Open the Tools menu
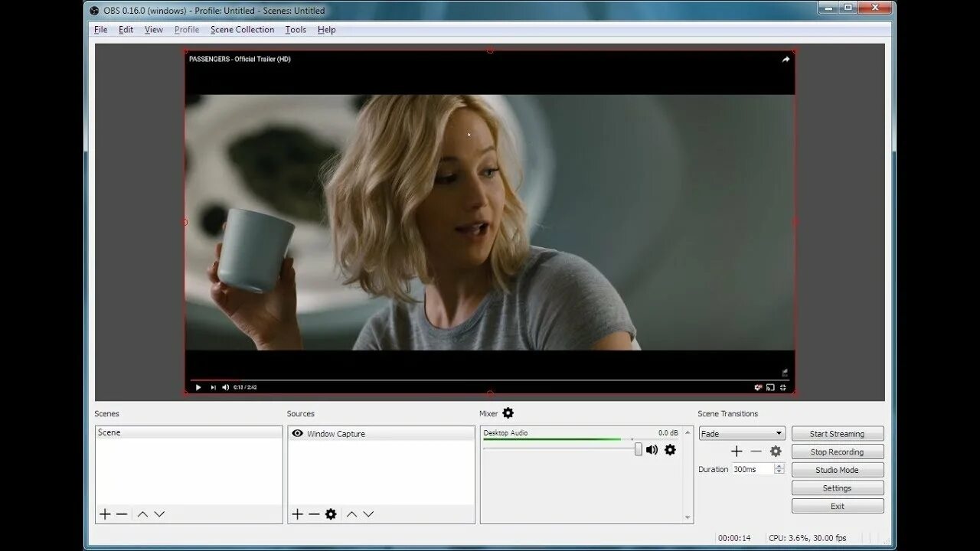 [296, 30]
